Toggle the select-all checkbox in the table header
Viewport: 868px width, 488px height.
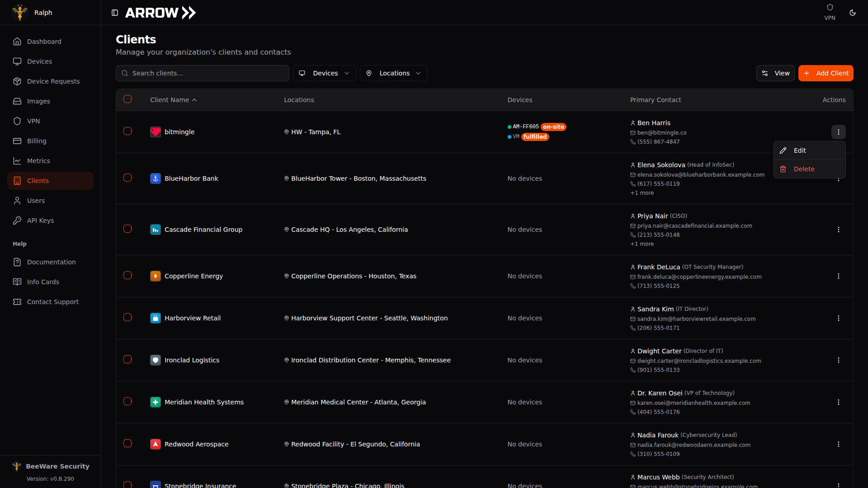(x=127, y=99)
